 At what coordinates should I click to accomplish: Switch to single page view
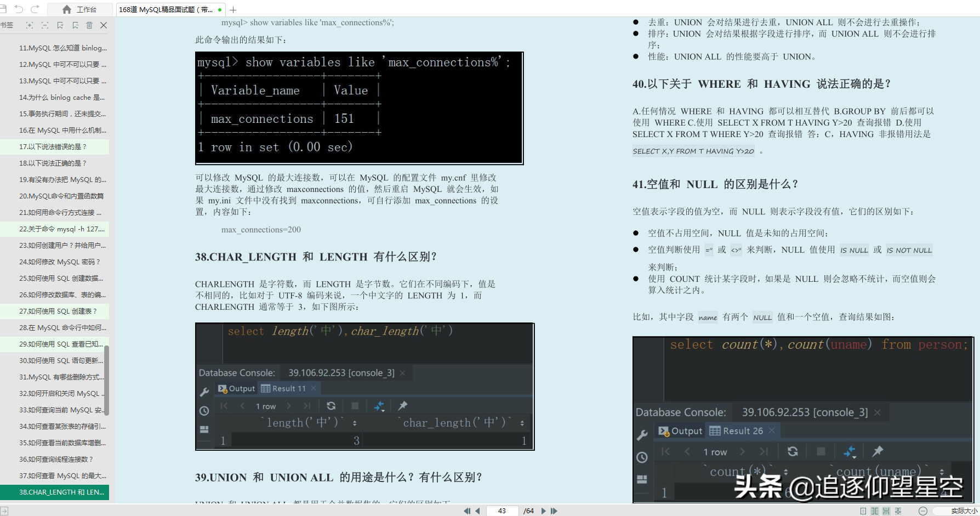(x=863, y=511)
